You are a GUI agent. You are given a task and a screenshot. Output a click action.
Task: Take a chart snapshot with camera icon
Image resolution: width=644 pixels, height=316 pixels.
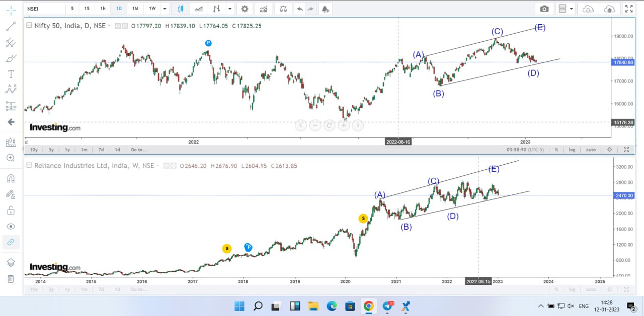click(544, 9)
